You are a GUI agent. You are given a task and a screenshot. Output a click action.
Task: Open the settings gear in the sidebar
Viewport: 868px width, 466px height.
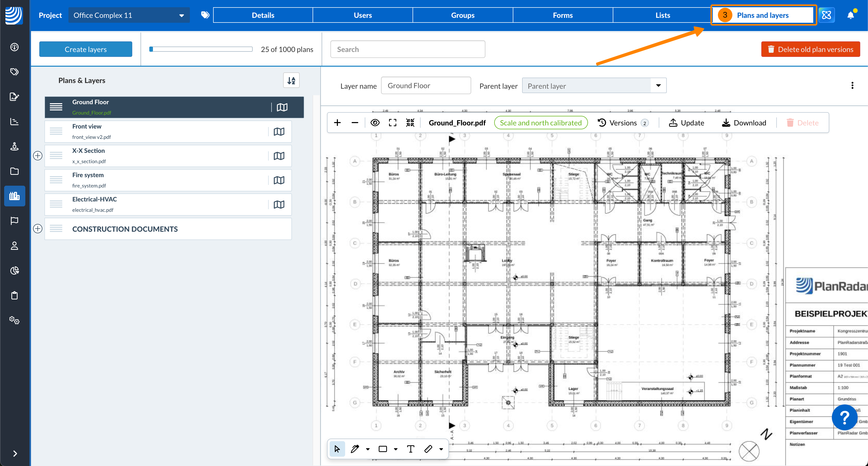[x=14, y=321]
